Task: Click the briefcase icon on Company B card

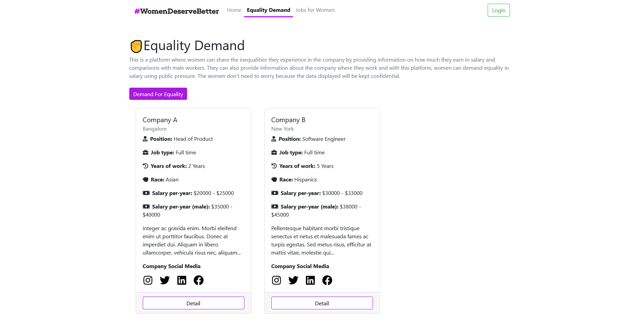Action: 274,152
